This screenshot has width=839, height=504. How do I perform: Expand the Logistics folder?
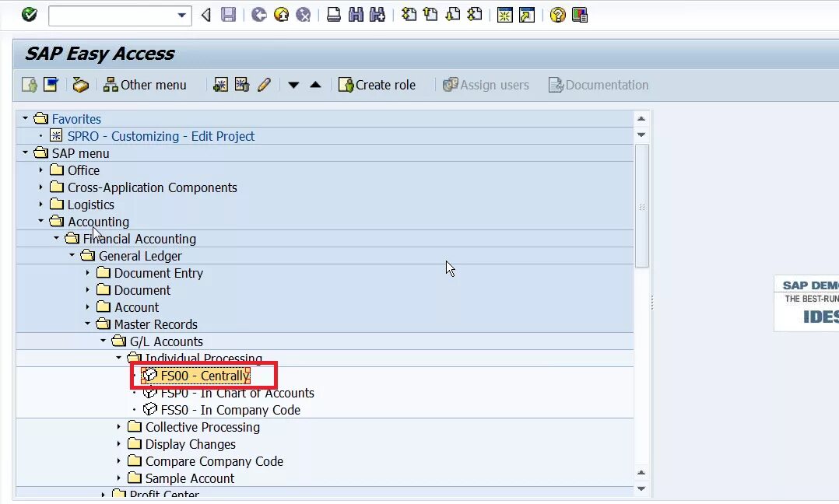[x=40, y=204]
